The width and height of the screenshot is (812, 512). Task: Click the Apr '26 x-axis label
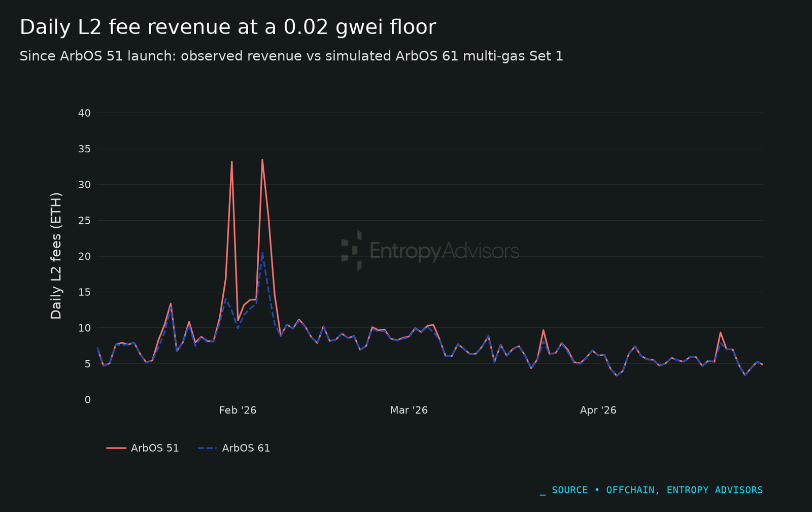(x=598, y=410)
